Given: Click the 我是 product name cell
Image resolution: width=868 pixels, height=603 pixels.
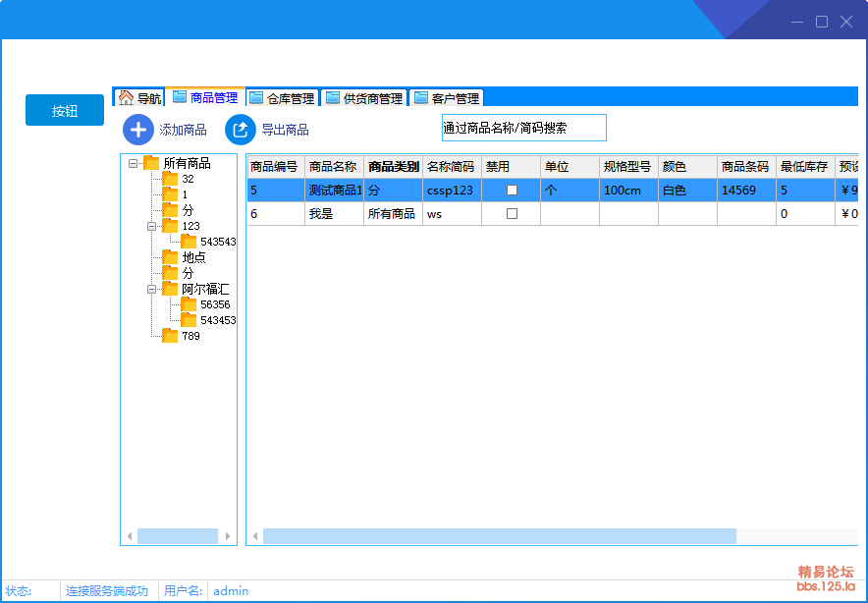Looking at the screenshot, I should (x=335, y=214).
